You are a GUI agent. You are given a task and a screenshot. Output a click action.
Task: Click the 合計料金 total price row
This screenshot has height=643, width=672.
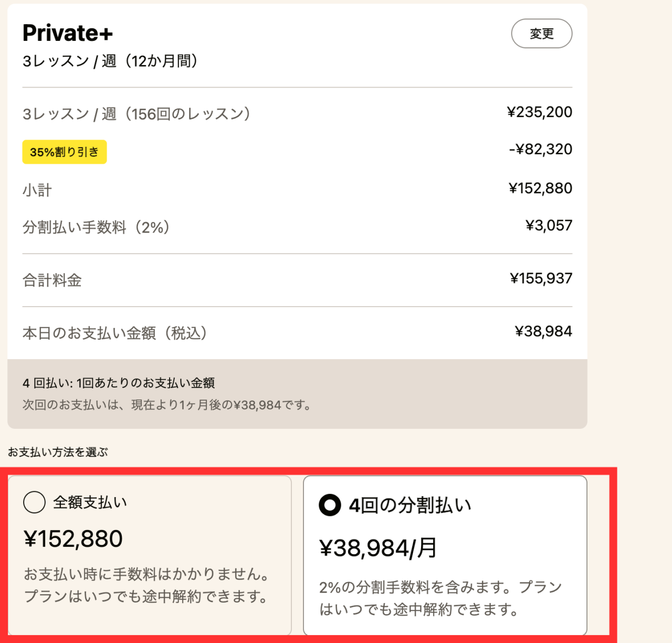pyautogui.click(x=51, y=279)
